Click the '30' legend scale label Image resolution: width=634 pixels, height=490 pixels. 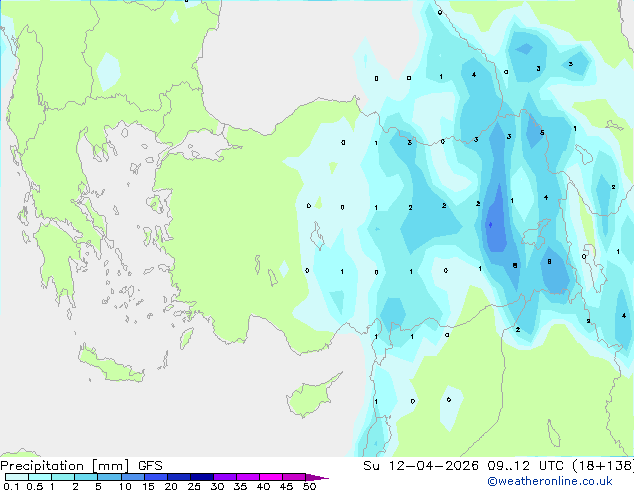click(217, 486)
